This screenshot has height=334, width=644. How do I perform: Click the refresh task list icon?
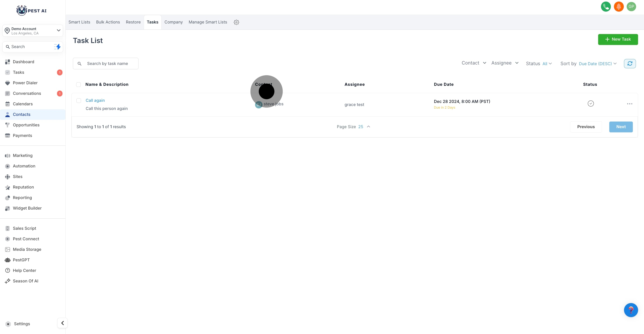click(x=630, y=63)
